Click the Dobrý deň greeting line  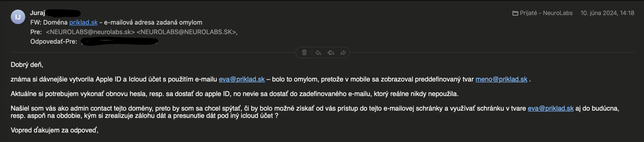tap(27, 65)
